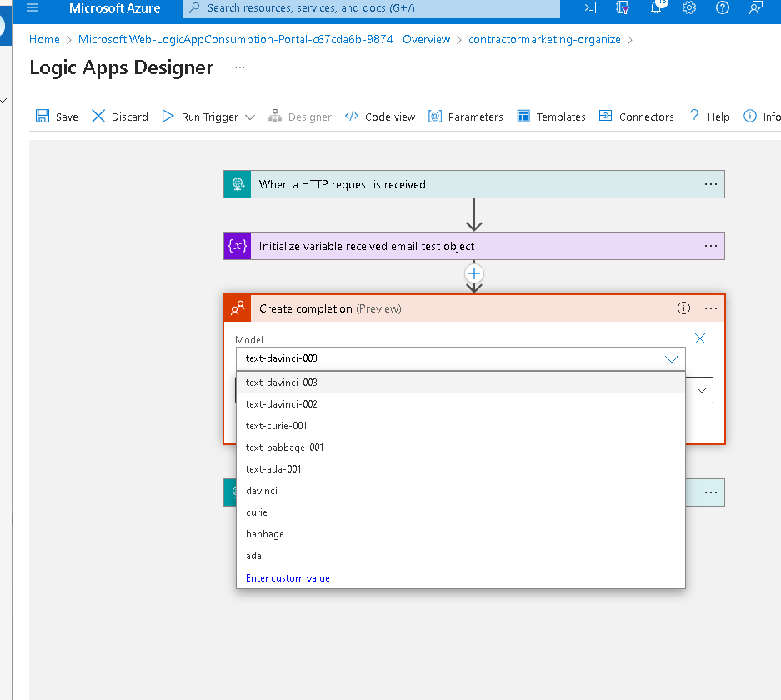Discard the designer changes
This screenshot has height=700, width=781.
pyautogui.click(x=120, y=117)
